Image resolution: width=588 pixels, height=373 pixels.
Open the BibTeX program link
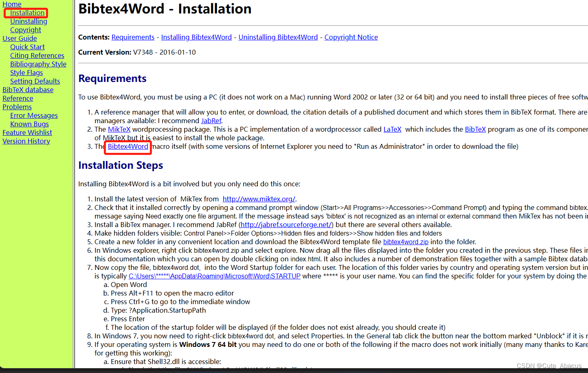[475, 129]
